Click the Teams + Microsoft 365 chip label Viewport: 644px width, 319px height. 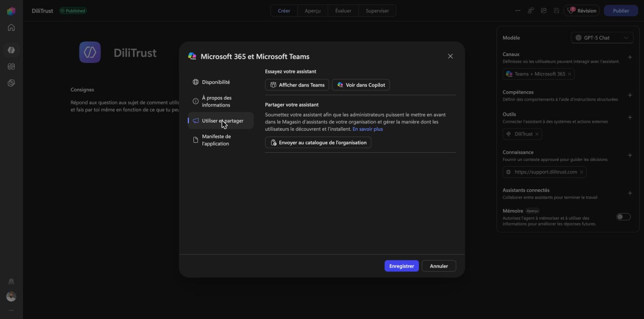tap(540, 74)
